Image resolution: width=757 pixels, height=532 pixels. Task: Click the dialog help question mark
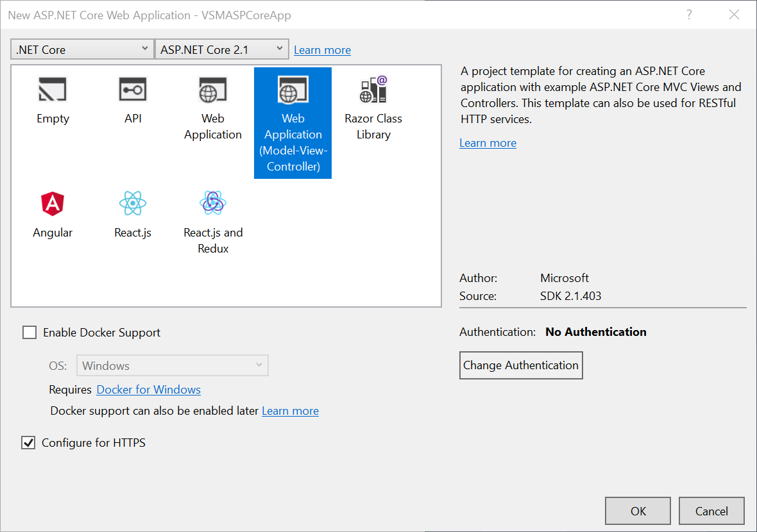tap(689, 15)
